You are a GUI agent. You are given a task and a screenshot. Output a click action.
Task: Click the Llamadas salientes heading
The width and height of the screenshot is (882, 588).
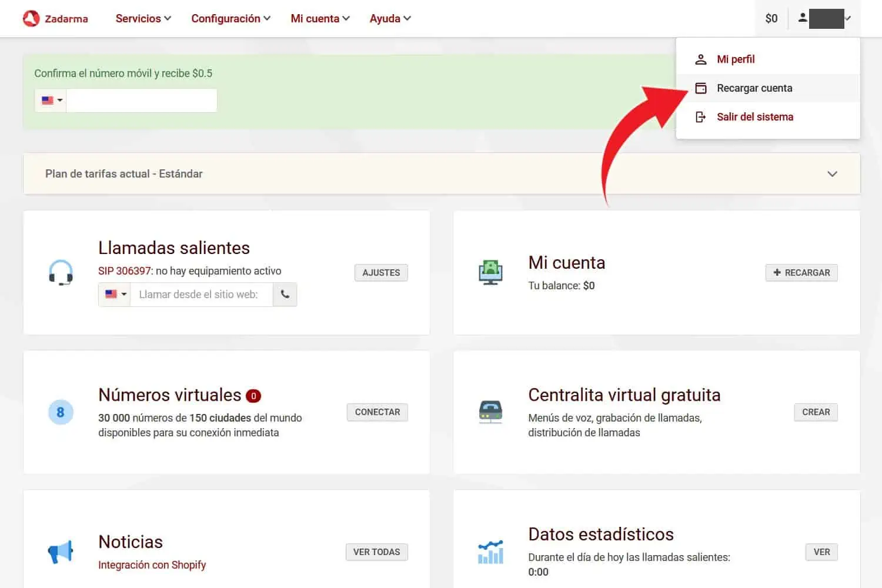click(174, 248)
